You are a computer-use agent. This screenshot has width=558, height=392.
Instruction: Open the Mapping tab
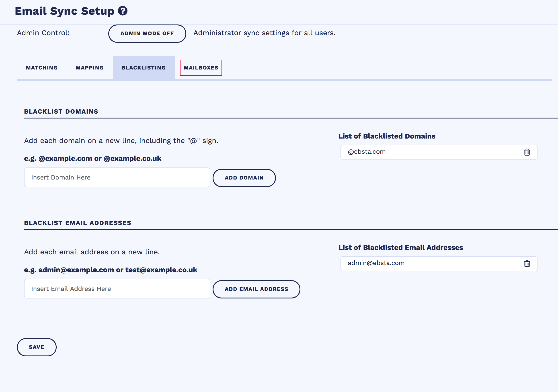point(89,68)
